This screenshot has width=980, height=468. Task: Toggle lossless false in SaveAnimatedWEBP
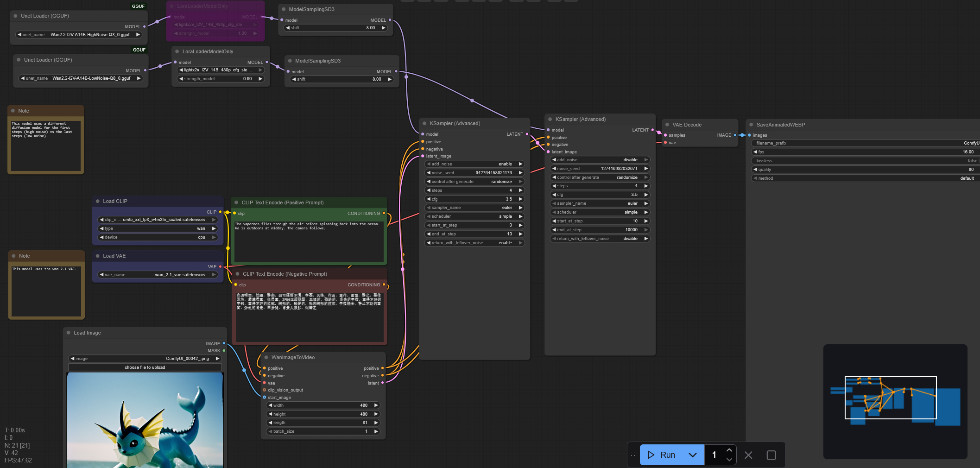click(x=866, y=161)
